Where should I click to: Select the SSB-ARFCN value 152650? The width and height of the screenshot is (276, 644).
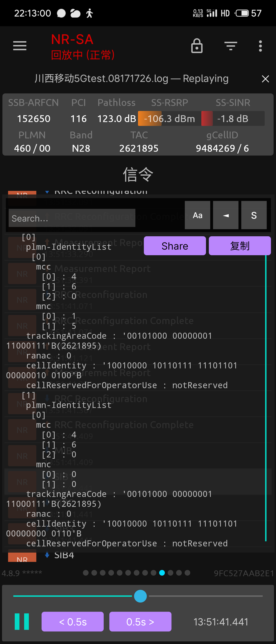click(x=33, y=118)
